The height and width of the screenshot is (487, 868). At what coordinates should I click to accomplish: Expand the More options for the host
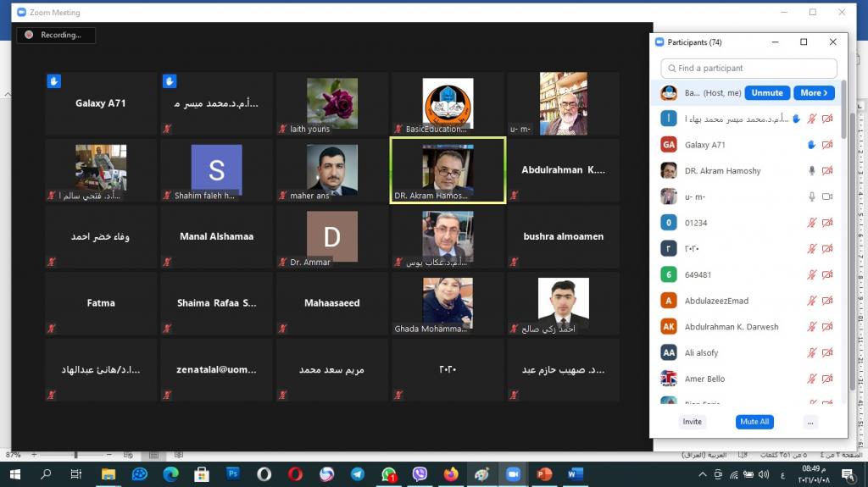[815, 93]
